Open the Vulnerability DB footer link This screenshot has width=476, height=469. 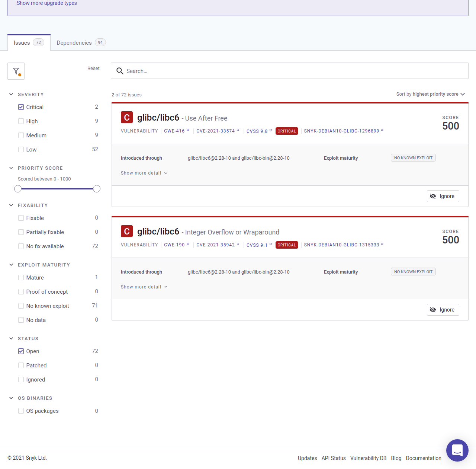coord(369,458)
